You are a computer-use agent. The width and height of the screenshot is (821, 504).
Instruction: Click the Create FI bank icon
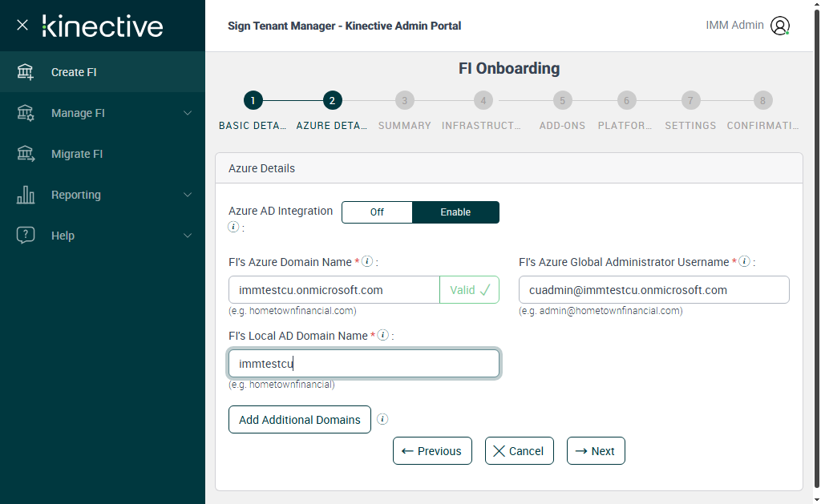click(26, 72)
